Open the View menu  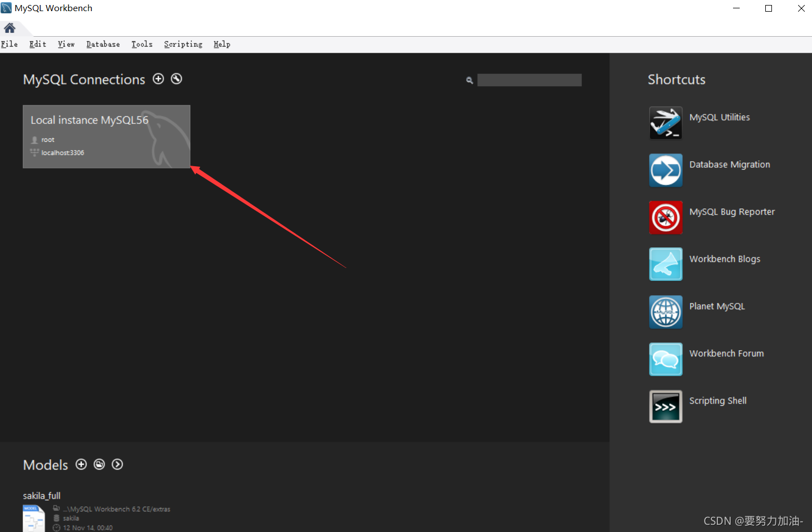point(66,44)
